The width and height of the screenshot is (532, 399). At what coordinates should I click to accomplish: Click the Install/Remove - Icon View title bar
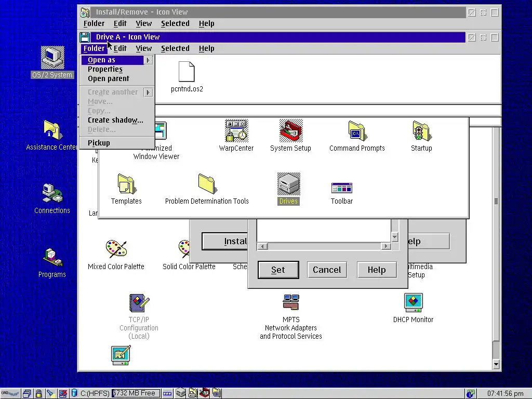(278, 12)
